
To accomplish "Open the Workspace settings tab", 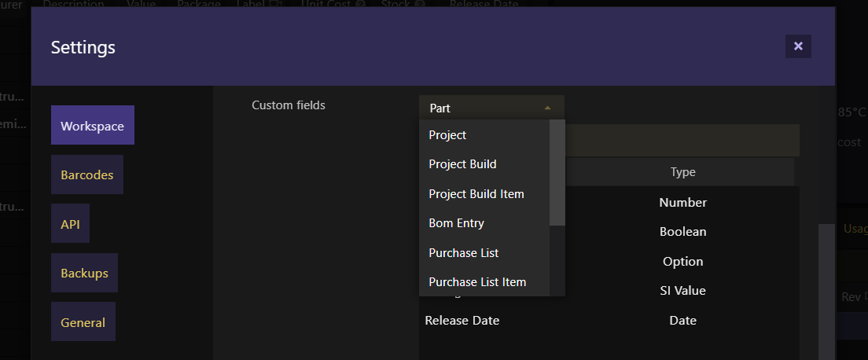I will 93,125.
